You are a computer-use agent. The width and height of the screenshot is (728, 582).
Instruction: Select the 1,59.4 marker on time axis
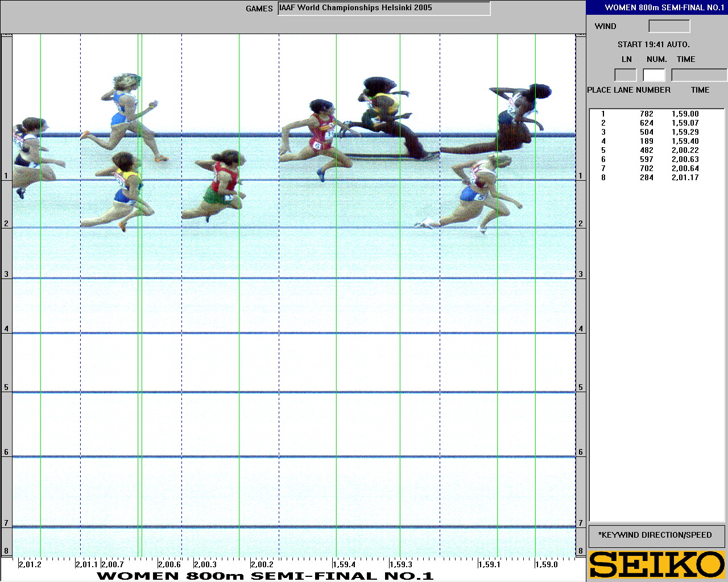[x=344, y=564]
